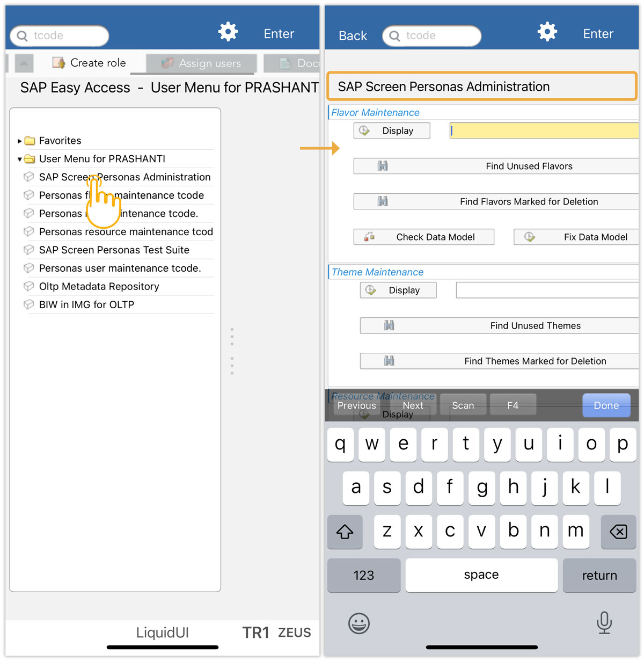
Task: Expand the Favorites folder
Action: click(20, 141)
